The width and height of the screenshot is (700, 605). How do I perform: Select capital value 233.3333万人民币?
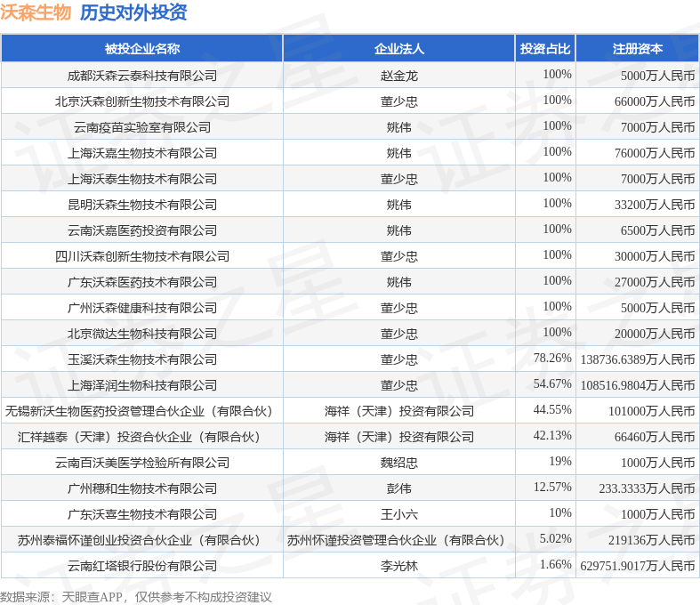click(647, 488)
